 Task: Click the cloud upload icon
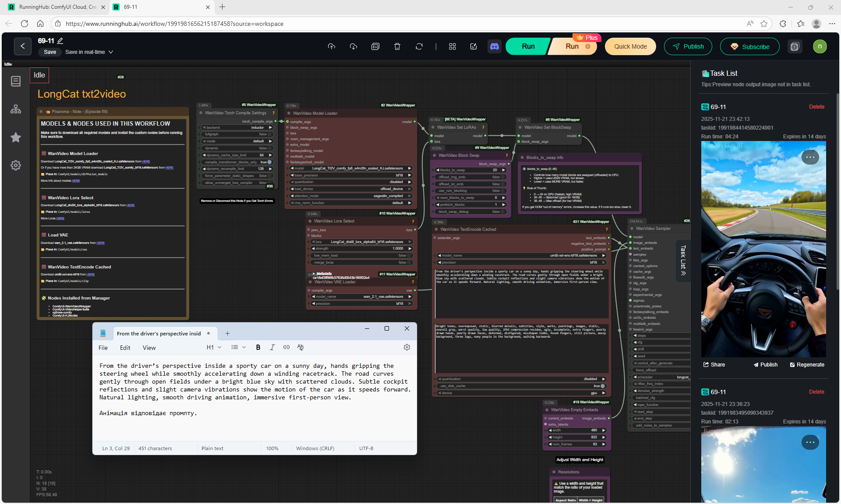pos(331,46)
